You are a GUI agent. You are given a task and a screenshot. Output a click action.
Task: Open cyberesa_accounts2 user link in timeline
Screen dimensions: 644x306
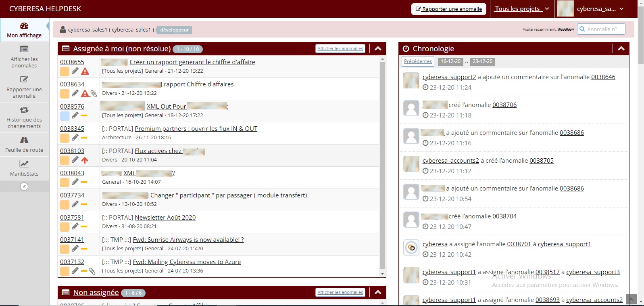click(x=451, y=160)
